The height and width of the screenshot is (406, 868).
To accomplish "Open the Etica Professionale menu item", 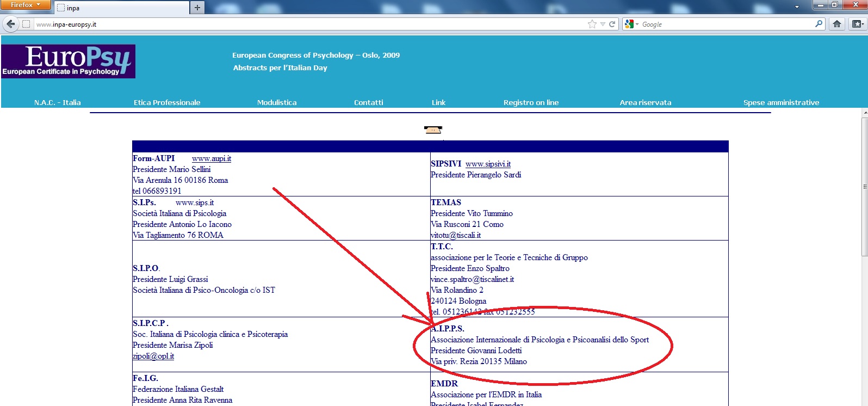I will click(x=167, y=102).
